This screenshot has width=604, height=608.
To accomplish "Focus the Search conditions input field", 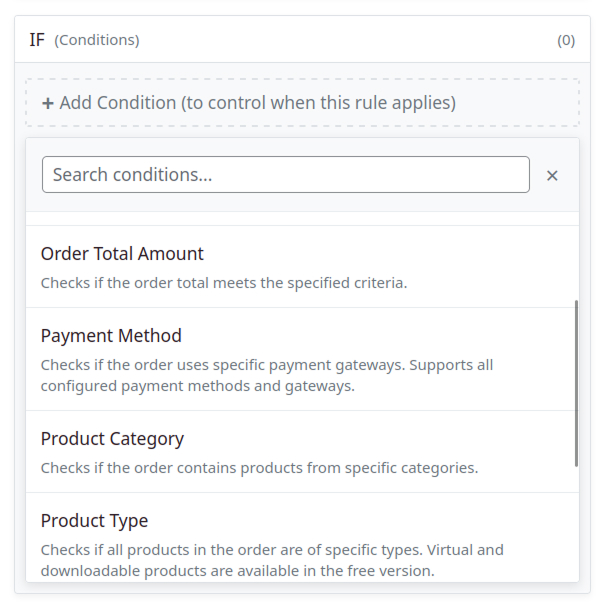I will [x=286, y=174].
